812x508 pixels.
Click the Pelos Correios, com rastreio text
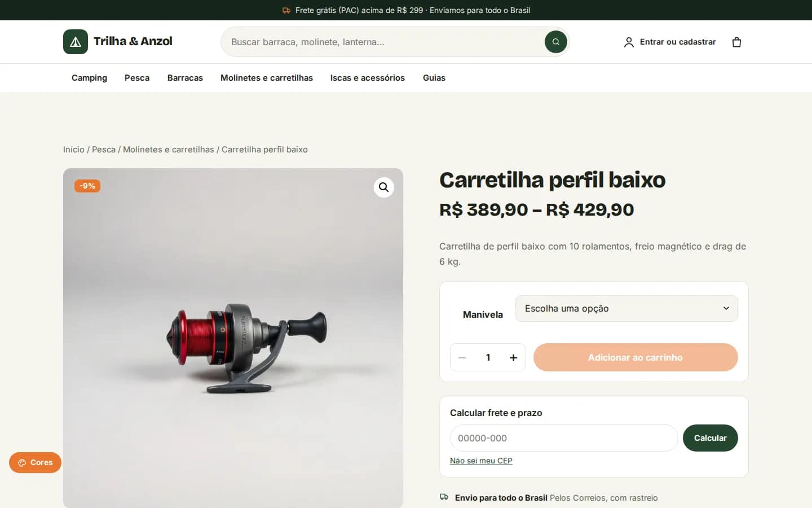pos(604,498)
